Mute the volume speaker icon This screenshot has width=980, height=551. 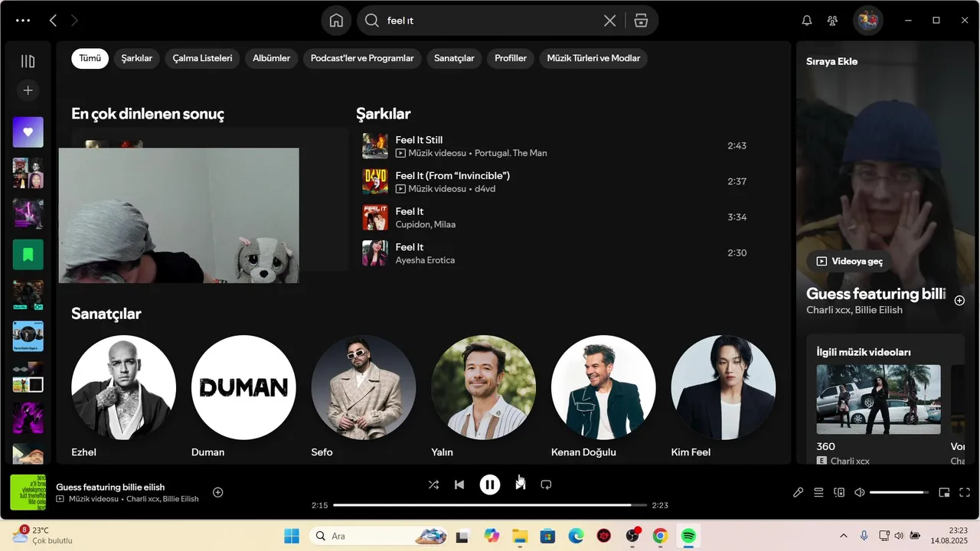(x=859, y=493)
